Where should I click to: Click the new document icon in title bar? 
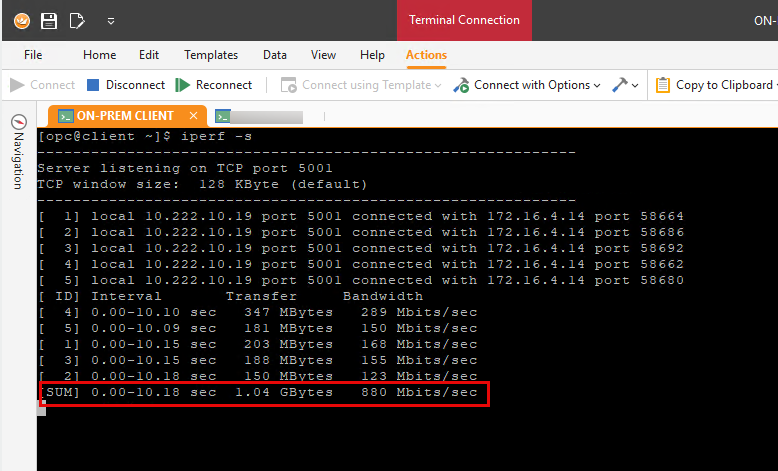(77, 20)
